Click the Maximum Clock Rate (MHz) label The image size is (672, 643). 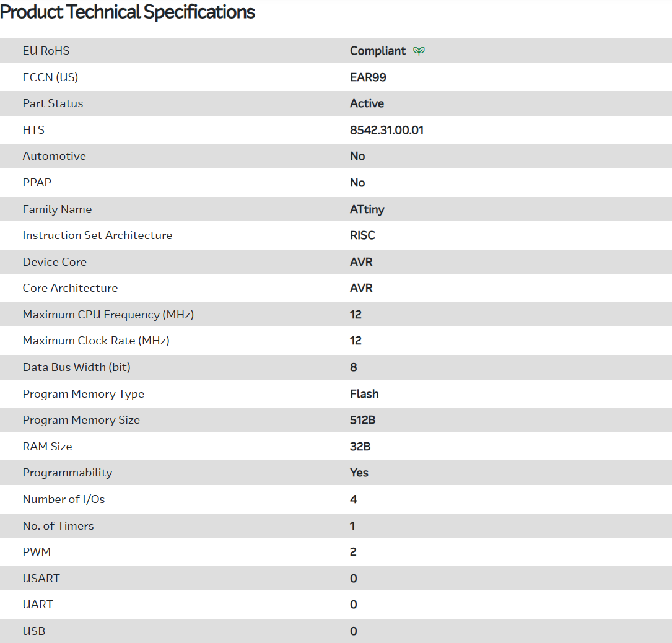[96, 341]
